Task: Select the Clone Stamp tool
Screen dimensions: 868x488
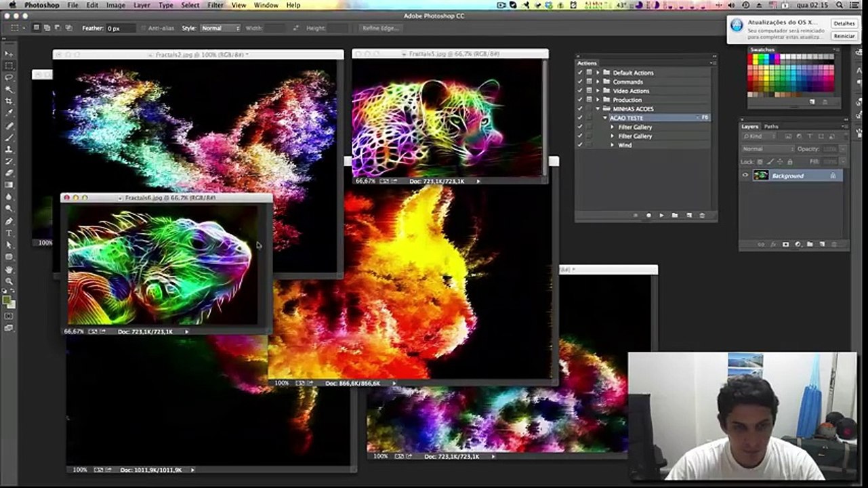Action: (9, 149)
